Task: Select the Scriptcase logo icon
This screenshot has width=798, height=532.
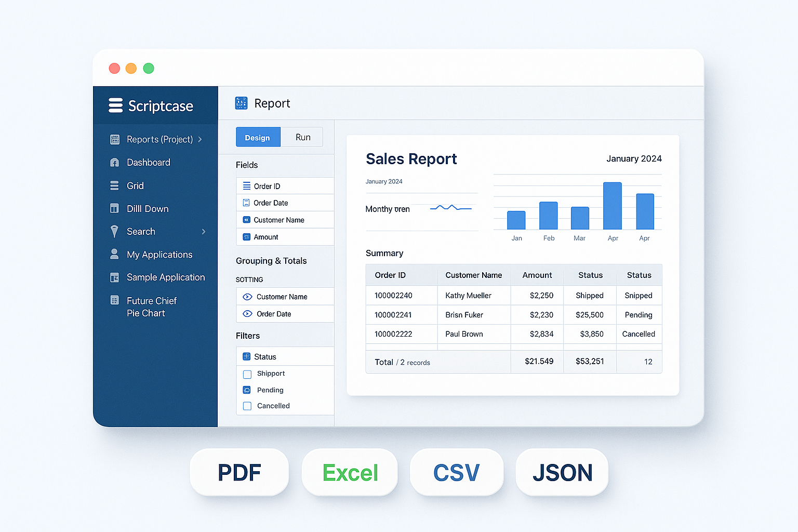Action: pos(114,105)
